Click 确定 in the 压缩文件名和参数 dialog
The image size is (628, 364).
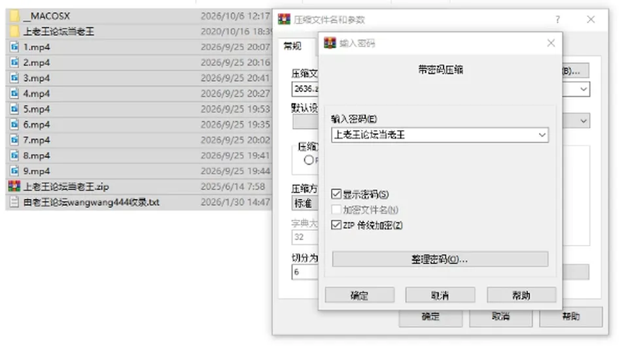(x=431, y=317)
